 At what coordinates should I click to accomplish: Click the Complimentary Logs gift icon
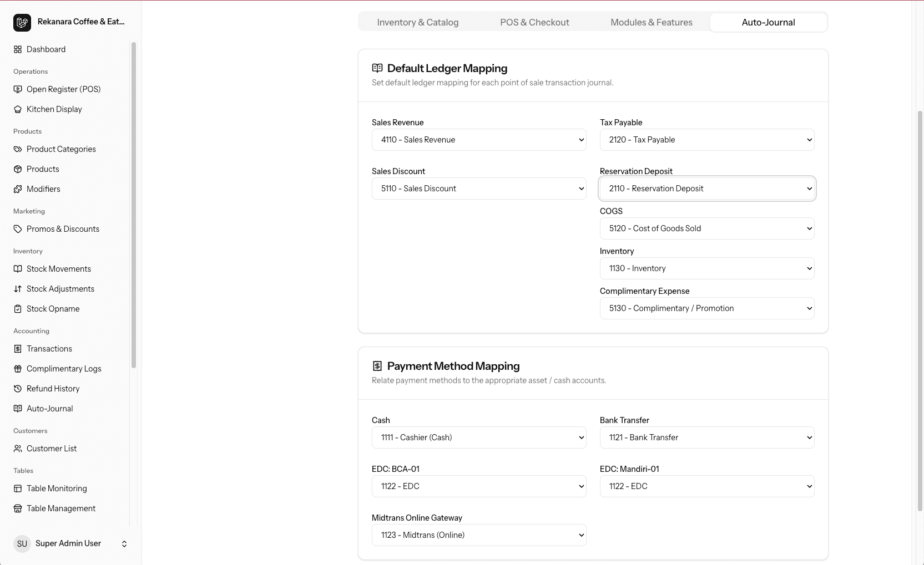pos(18,369)
